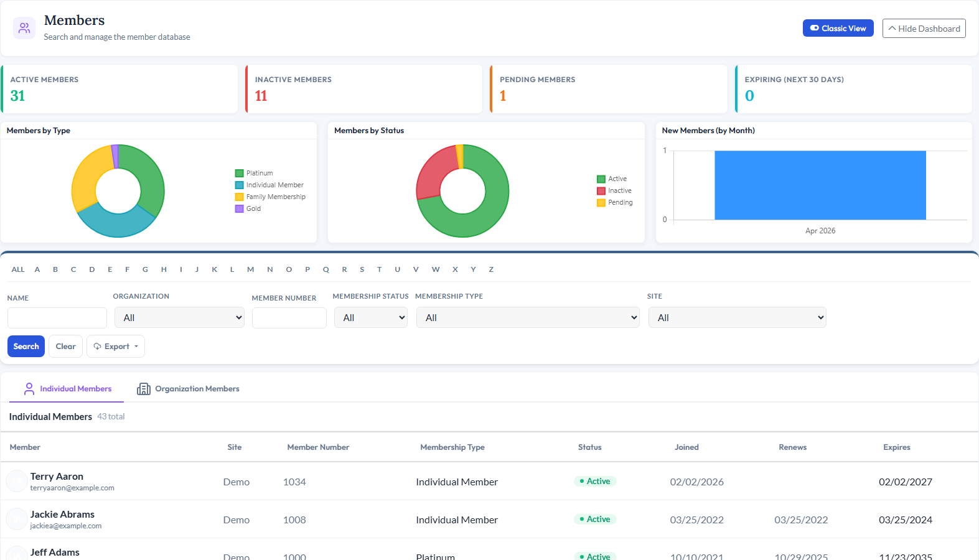Open the Site filter dropdown
Viewport: 979px width, 560px height.
coord(738,317)
